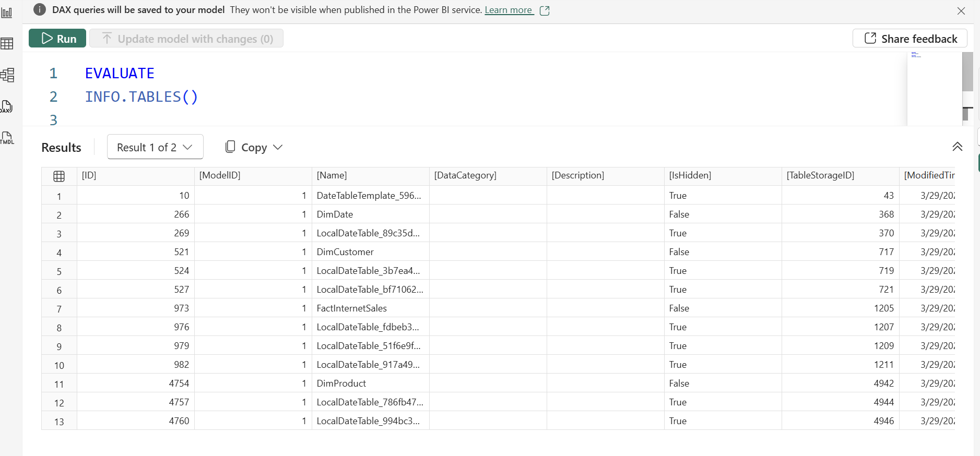
Task: Click the grid select-all icon in results header
Action: (x=59, y=176)
